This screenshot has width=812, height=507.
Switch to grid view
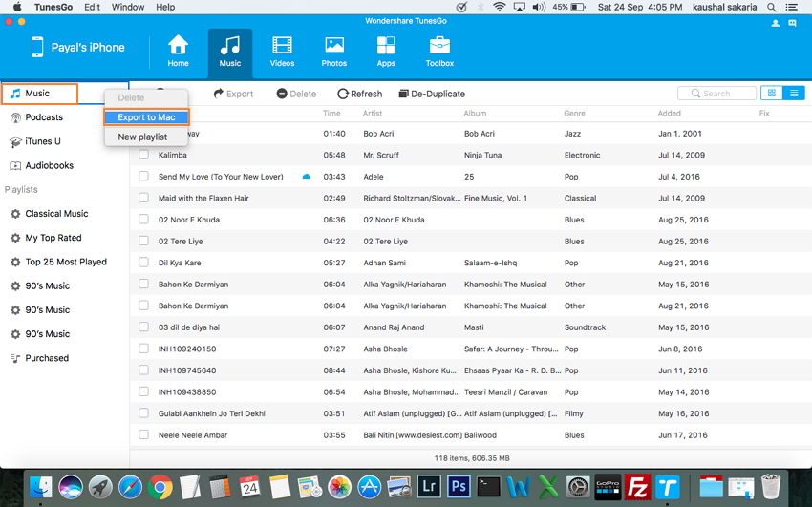point(772,94)
